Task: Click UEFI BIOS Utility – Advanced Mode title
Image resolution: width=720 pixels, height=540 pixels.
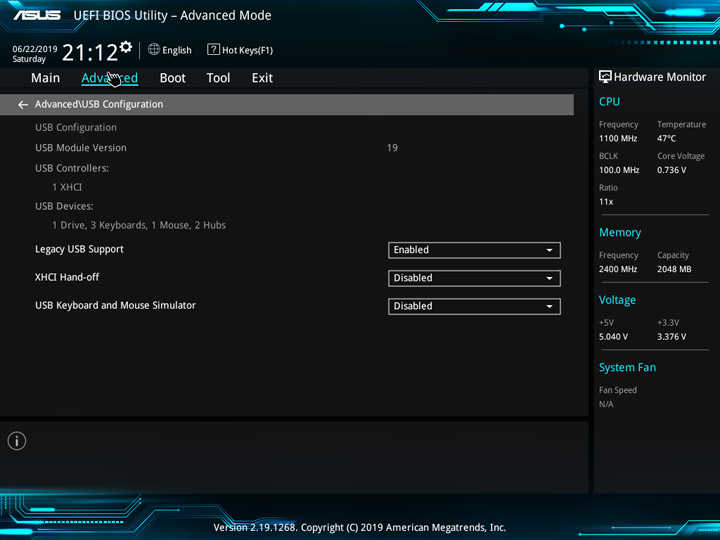Action: 172,15
